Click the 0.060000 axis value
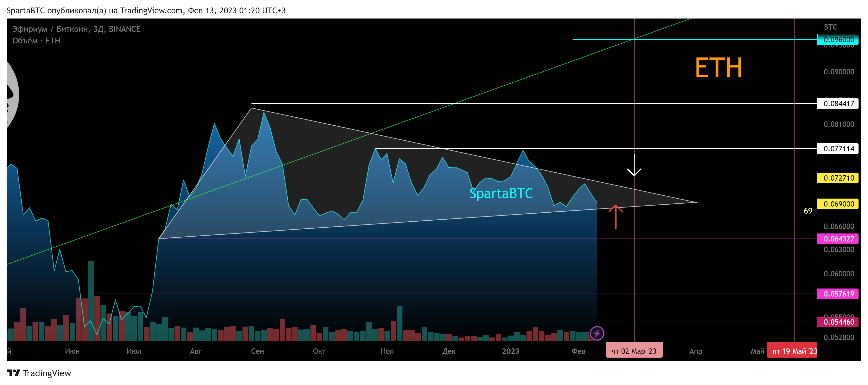868x385 pixels. coord(839,274)
